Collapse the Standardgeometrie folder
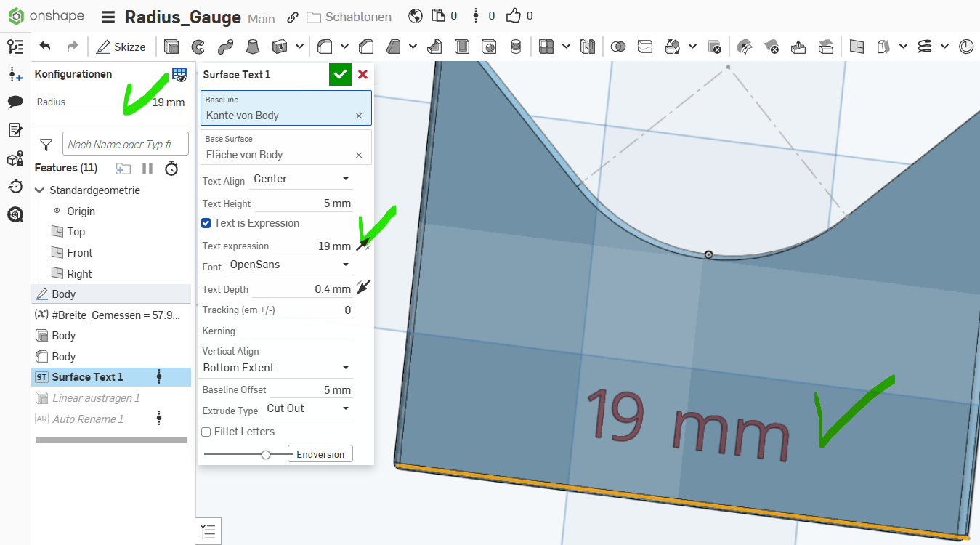The image size is (980, 545). tap(40, 190)
